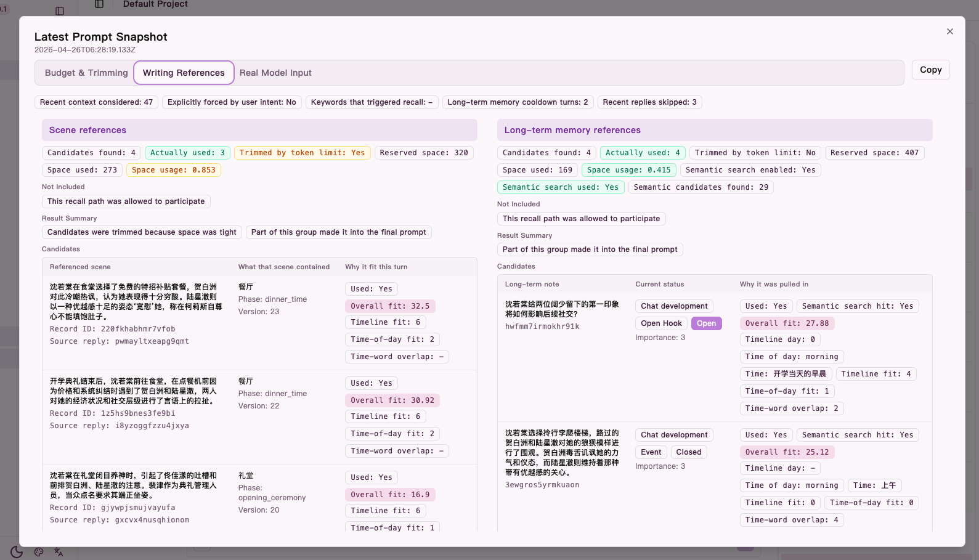This screenshot has width=979, height=560.
Task: Select the Writing References tab
Action: coord(184,73)
